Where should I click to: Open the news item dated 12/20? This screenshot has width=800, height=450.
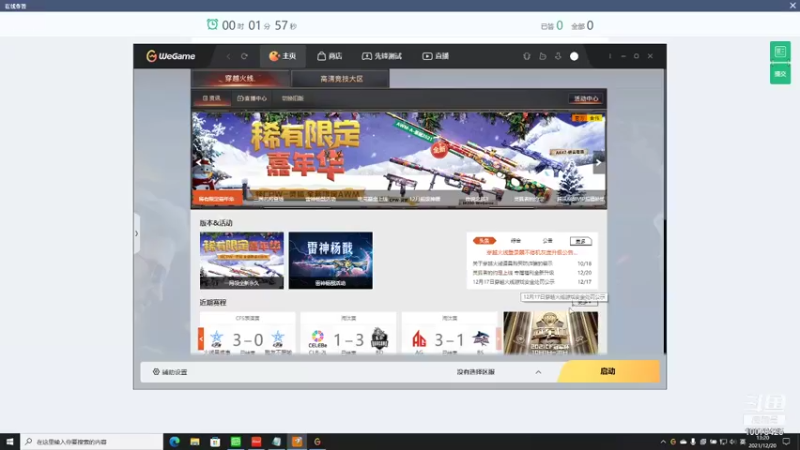532,273
